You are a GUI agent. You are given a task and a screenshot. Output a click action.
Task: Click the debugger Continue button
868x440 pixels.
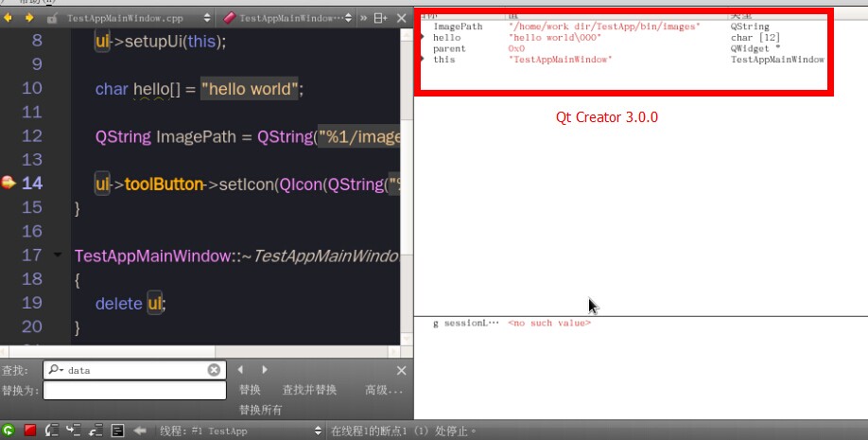9,431
